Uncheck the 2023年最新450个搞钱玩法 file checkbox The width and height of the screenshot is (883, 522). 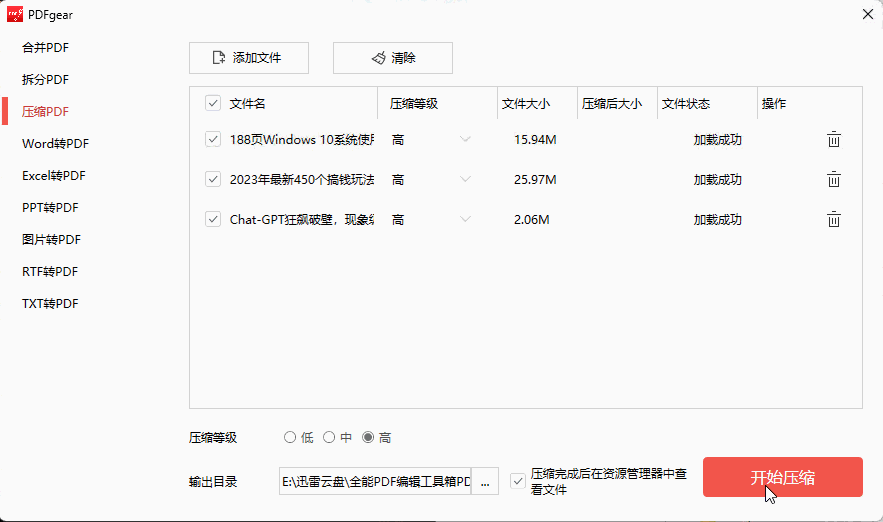tap(213, 179)
